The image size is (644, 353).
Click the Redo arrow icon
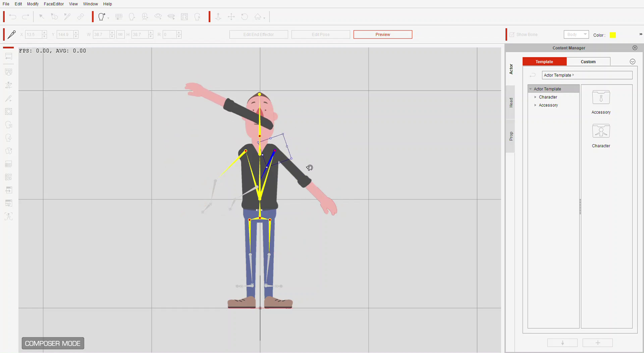[25, 16]
